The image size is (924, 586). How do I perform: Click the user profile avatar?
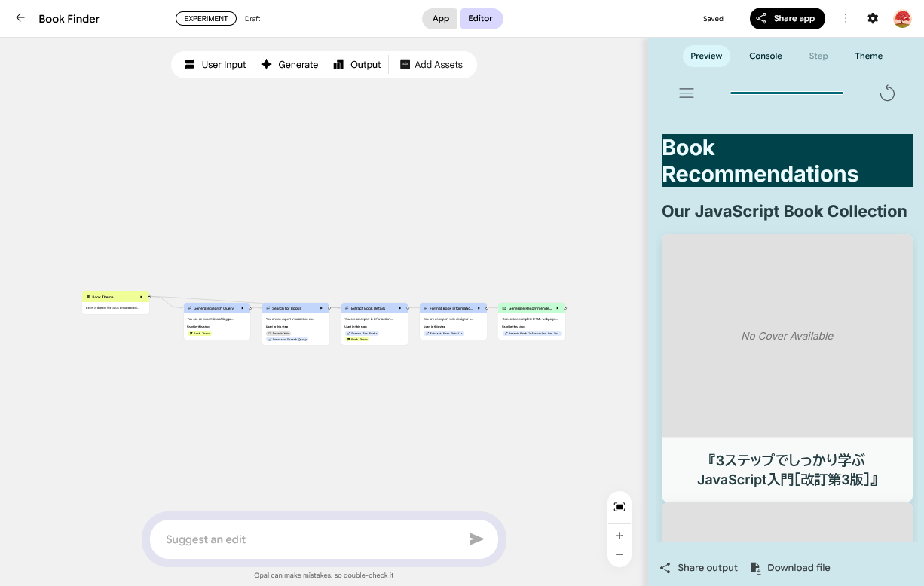click(x=902, y=18)
